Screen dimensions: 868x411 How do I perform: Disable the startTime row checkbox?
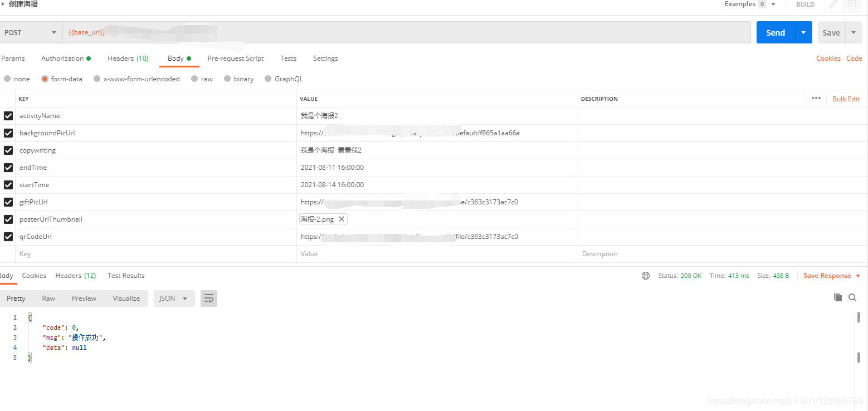click(x=8, y=185)
